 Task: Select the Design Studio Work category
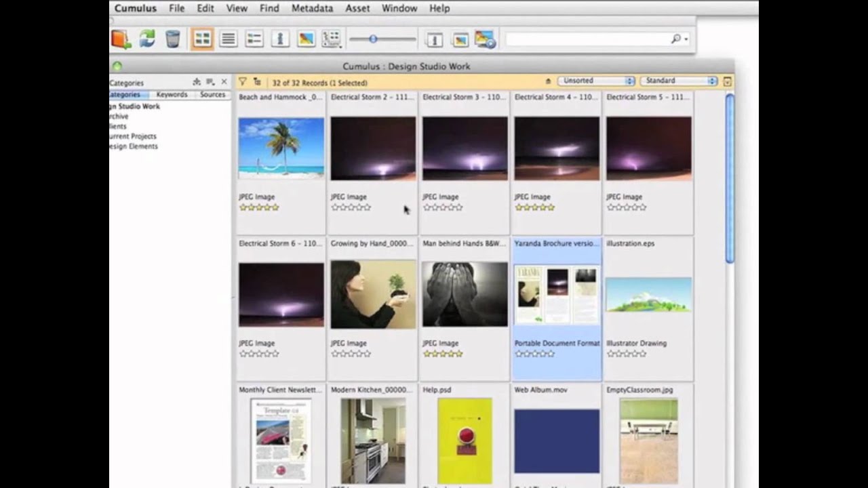coord(134,106)
